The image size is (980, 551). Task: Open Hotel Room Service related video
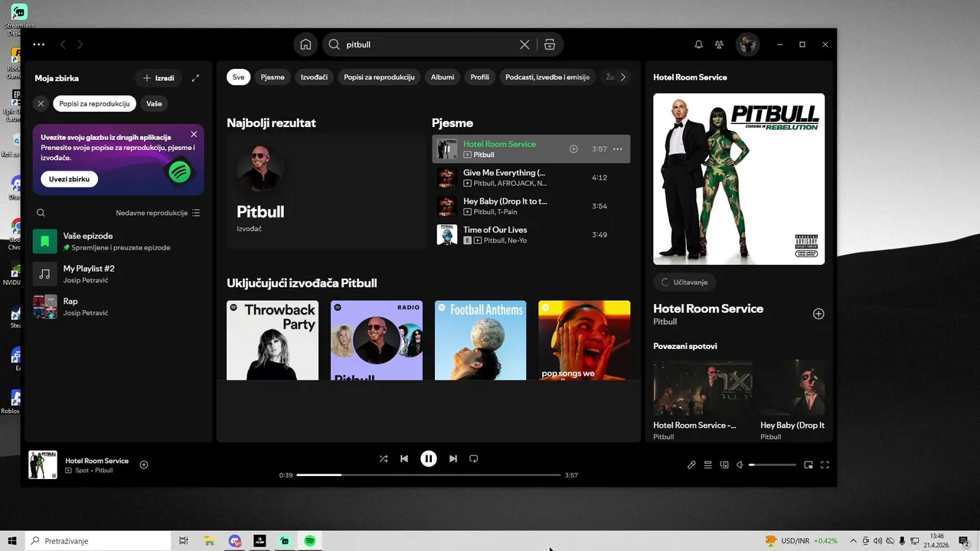[x=702, y=388]
